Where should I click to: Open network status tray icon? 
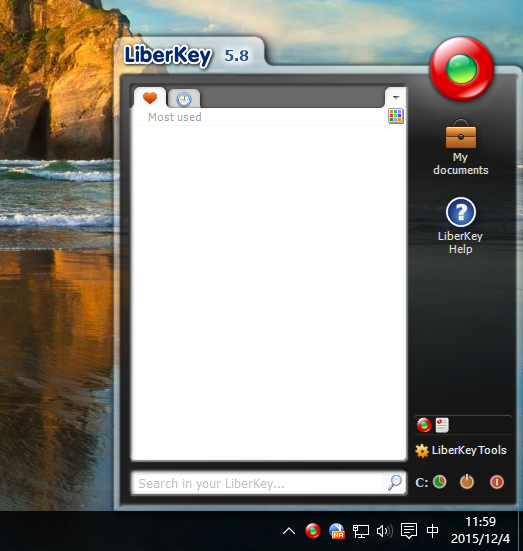361,531
